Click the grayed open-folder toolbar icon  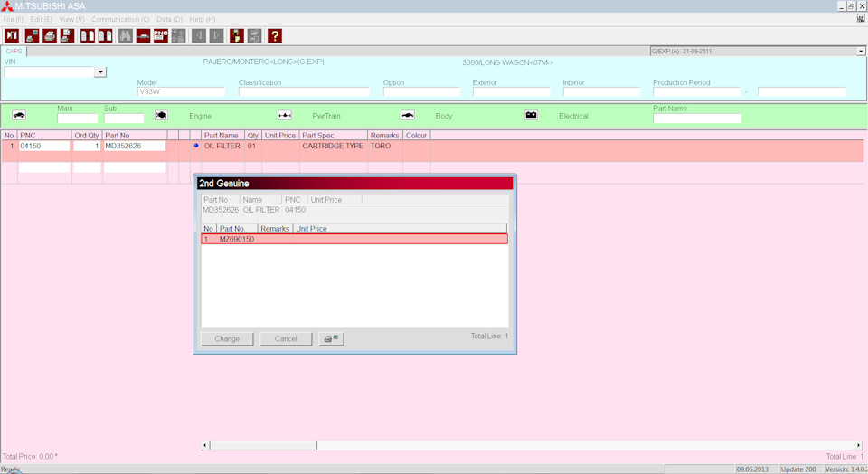pyautogui.click(x=254, y=36)
